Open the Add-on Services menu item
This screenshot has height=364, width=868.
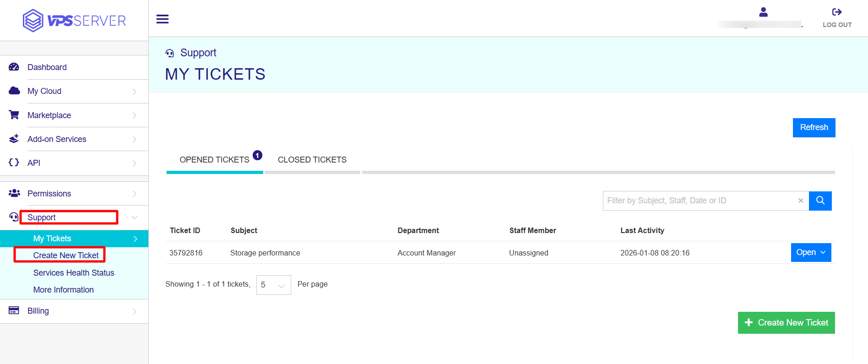57,139
